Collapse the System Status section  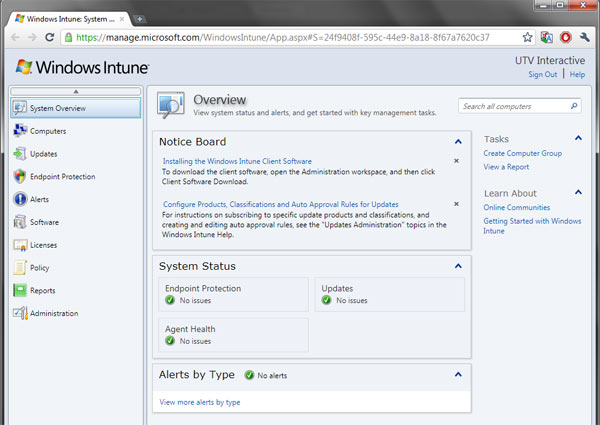point(458,266)
